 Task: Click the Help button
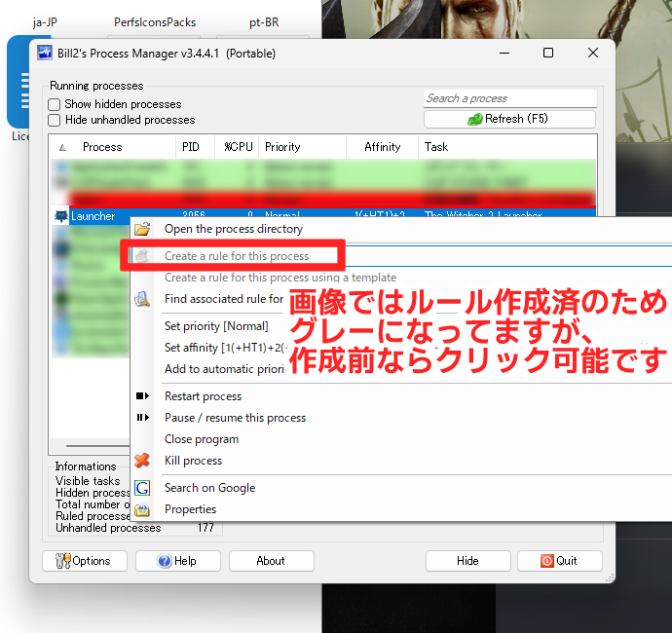click(178, 561)
